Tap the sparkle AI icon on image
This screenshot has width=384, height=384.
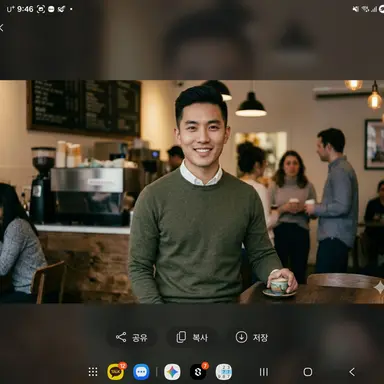coord(379,287)
